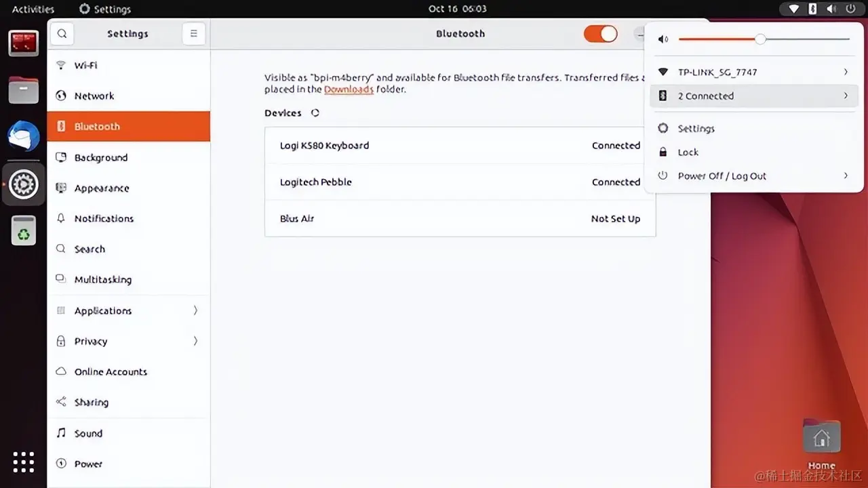This screenshot has width=868, height=488.
Task: Expand the Privacy chevron in sidebar
Action: point(195,341)
